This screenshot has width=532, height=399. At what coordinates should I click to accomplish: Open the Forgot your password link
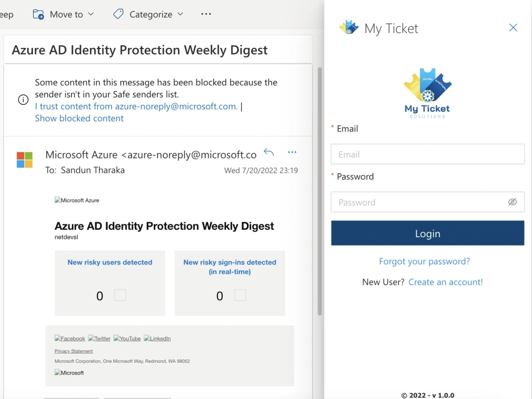(x=424, y=261)
